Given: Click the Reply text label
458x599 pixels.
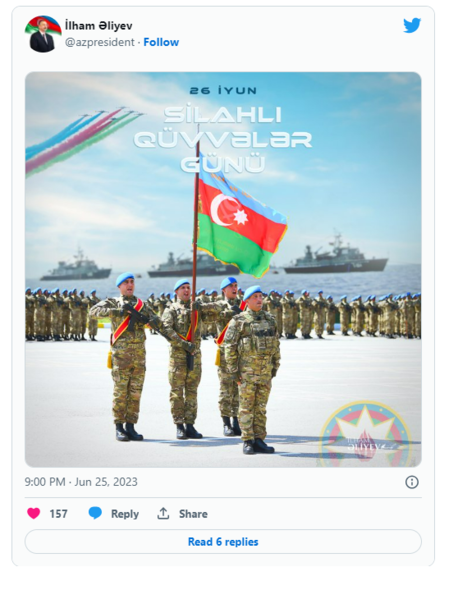Looking at the screenshot, I should (x=125, y=514).
